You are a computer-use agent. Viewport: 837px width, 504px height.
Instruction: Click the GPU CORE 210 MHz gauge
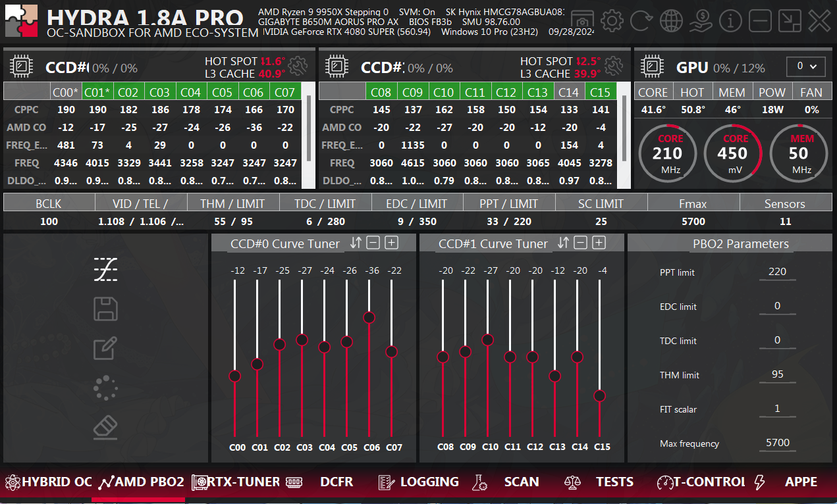(x=666, y=154)
